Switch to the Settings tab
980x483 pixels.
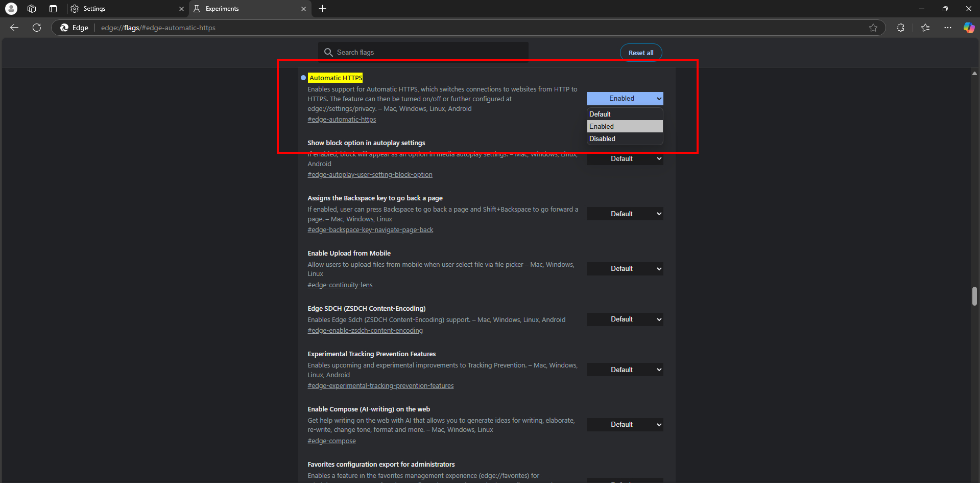(x=127, y=9)
